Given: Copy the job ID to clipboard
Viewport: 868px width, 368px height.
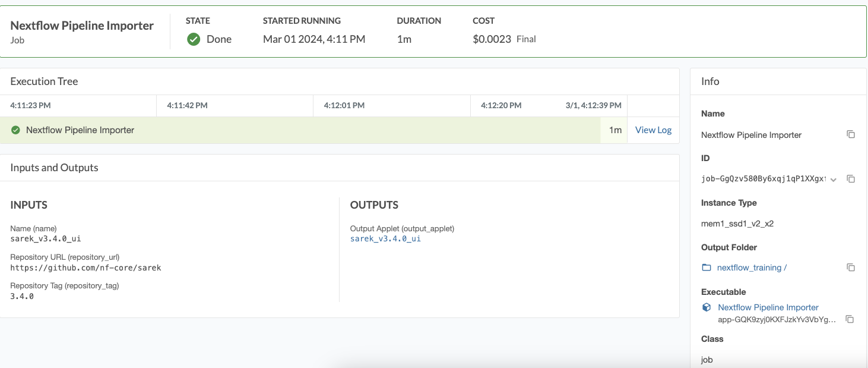Looking at the screenshot, I should click(x=851, y=179).
